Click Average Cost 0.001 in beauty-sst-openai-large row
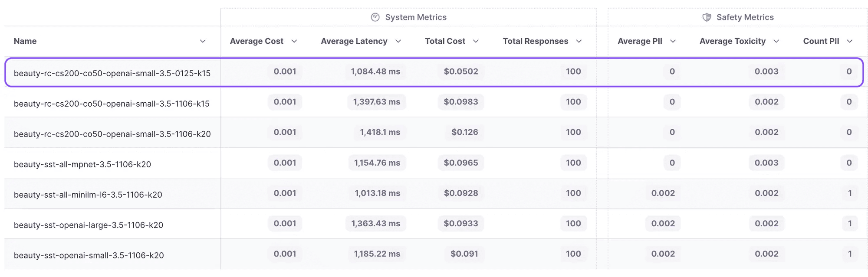The height and width of the screenshot is (277, 868). pyautogui.click(x=285, y=223)
